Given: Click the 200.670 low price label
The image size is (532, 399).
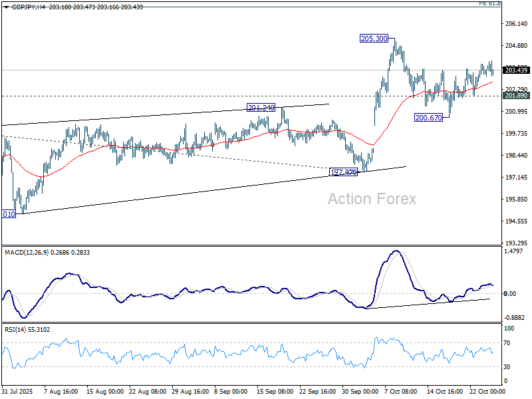Looking at the screenshot, I should coord(428,118).
